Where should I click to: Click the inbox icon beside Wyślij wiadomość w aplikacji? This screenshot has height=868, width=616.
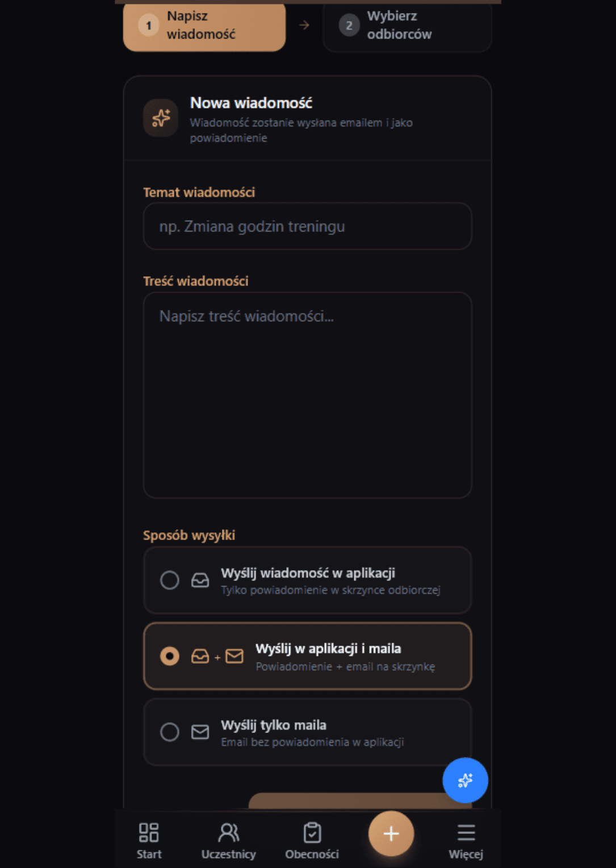tap(200, 580)
